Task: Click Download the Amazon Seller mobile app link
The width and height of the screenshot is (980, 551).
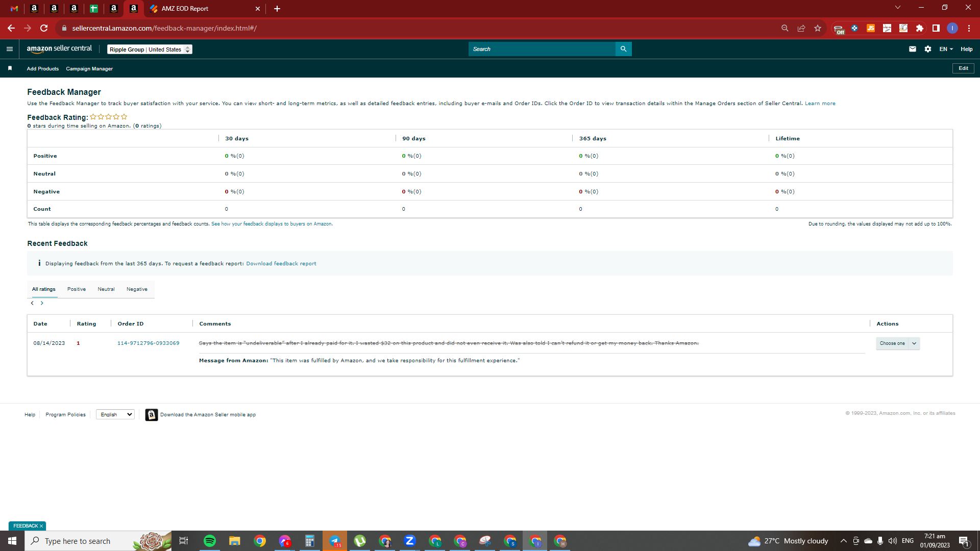Action: (208, 415)
